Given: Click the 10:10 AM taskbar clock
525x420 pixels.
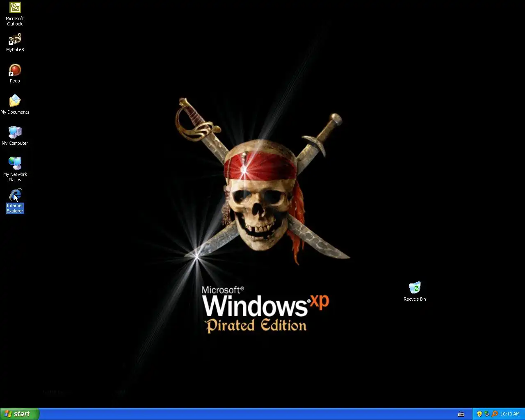Looking at the screenshot, I should [x=510, y=414].
